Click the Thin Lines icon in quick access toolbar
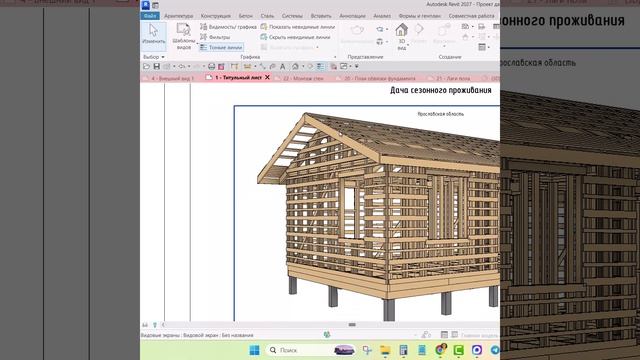This screenshot has width=640, height=360. pos(321,67)
